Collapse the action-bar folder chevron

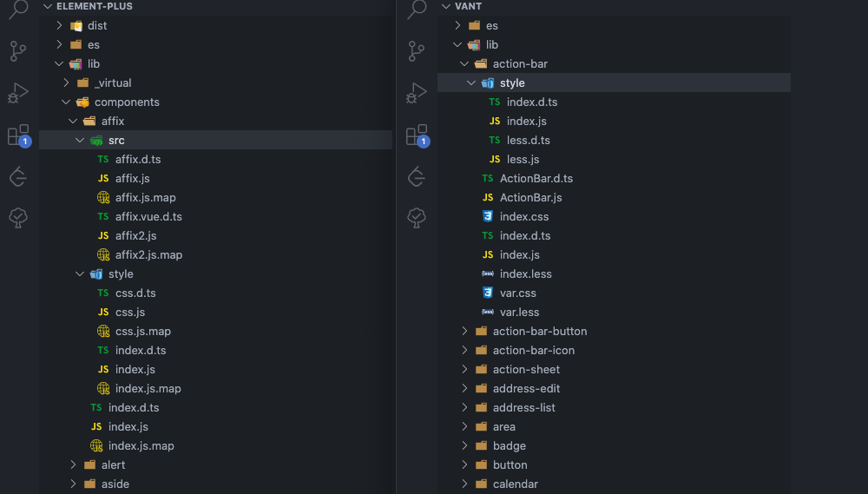(464, 63)
